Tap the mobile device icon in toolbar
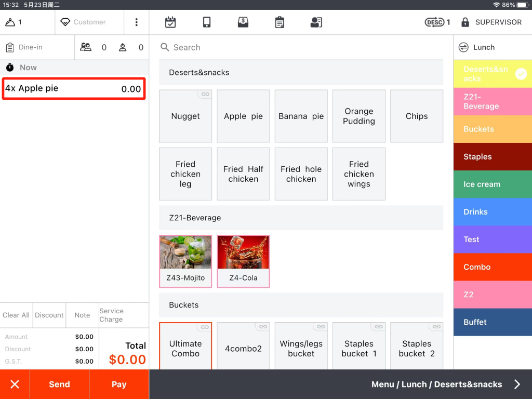The width and height of the screenshot is (532, 399). (207, 22)
